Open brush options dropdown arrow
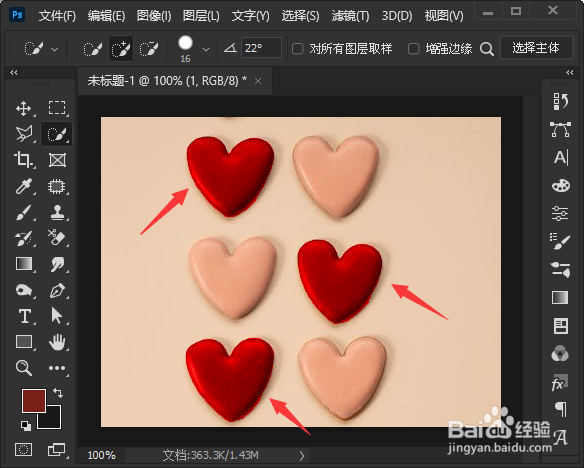Viewport: 584px width, 468px height. tap(206, 49)
